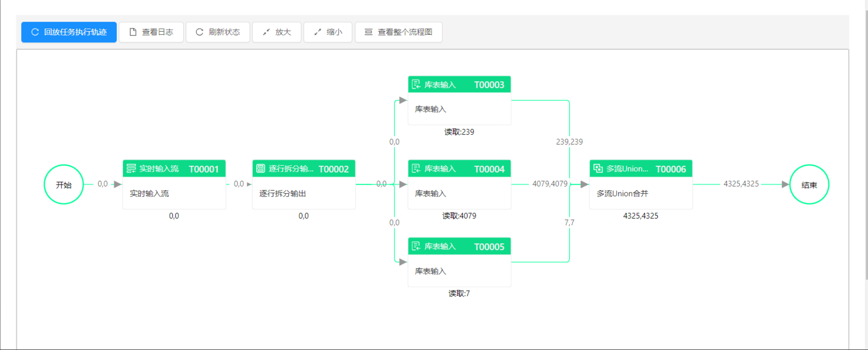Screen dimensions: 868x350
Task: Click the vertical scrollbar on right edge
Action: point(866,145)
